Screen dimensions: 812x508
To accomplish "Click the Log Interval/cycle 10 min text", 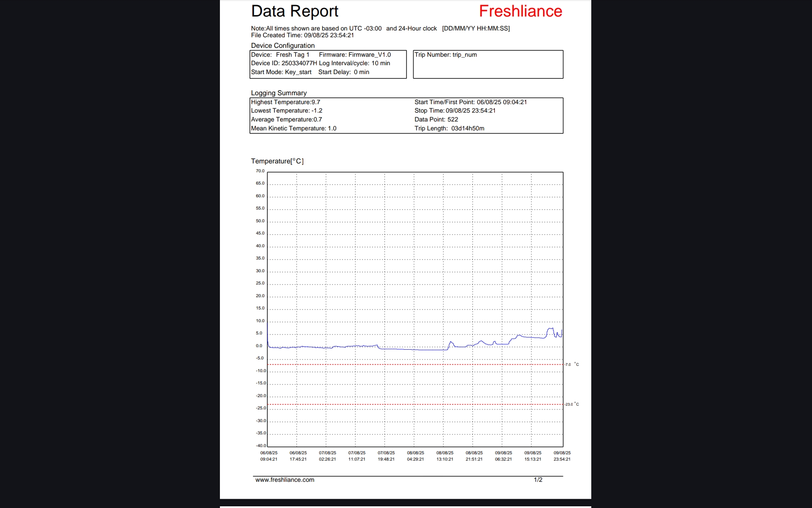I will point(354,63).
